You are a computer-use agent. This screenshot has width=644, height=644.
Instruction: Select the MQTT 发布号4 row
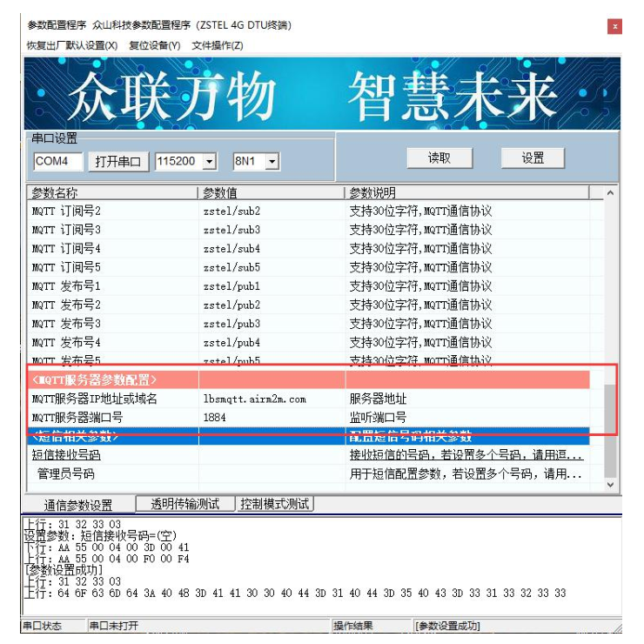[309, 343]
